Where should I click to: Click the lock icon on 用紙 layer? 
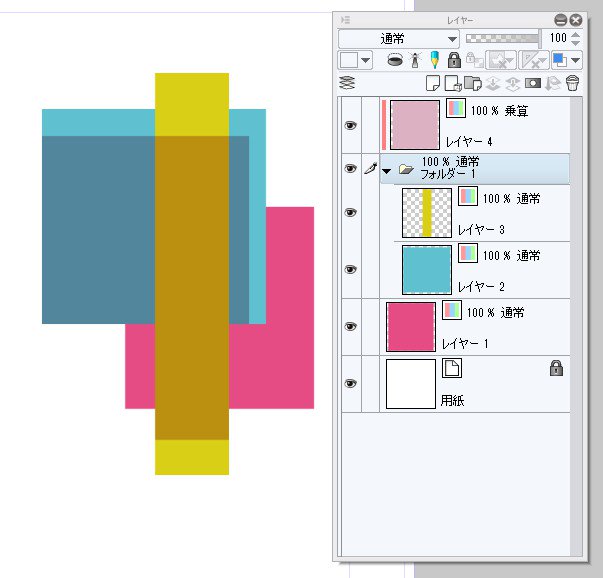[556, 368]
